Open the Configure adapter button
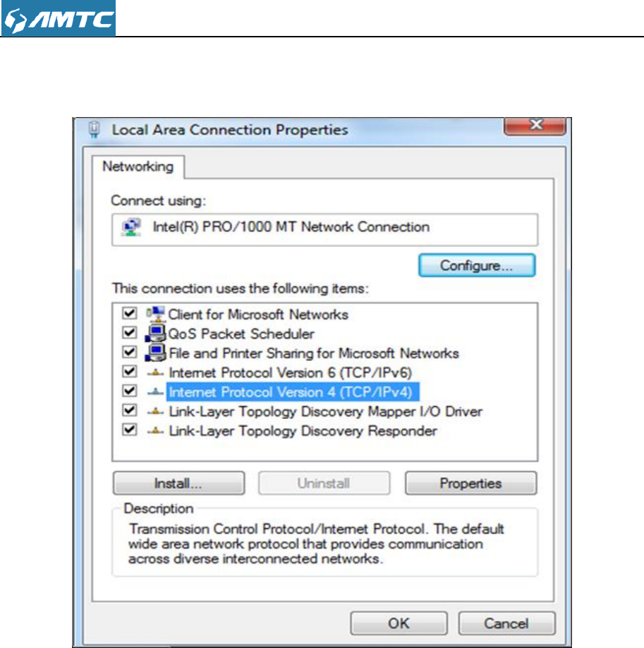The width and height of the screenshot is (644, 648). pos(477,265)
